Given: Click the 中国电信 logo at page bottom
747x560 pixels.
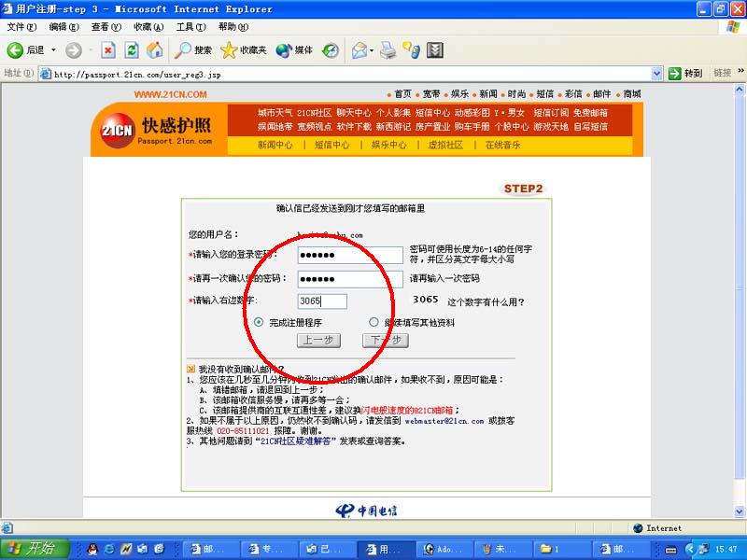Looking at the screenshot, I should [x=366, y=511].
